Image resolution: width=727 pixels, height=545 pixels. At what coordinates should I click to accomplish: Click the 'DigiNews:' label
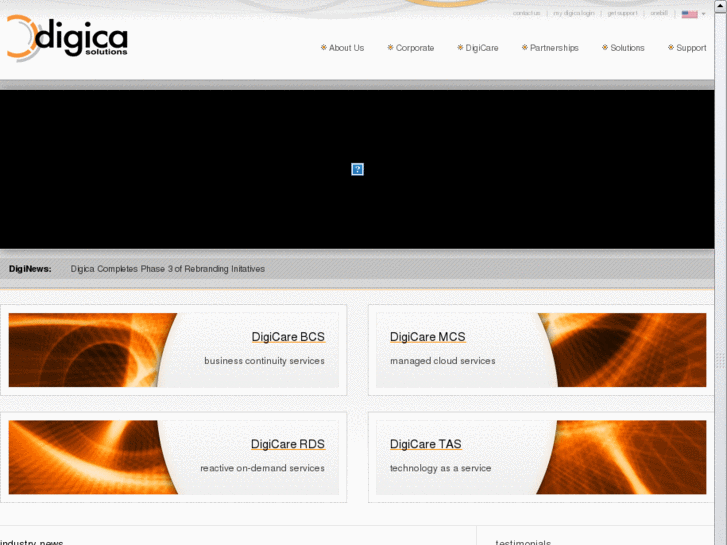point(30,269)
